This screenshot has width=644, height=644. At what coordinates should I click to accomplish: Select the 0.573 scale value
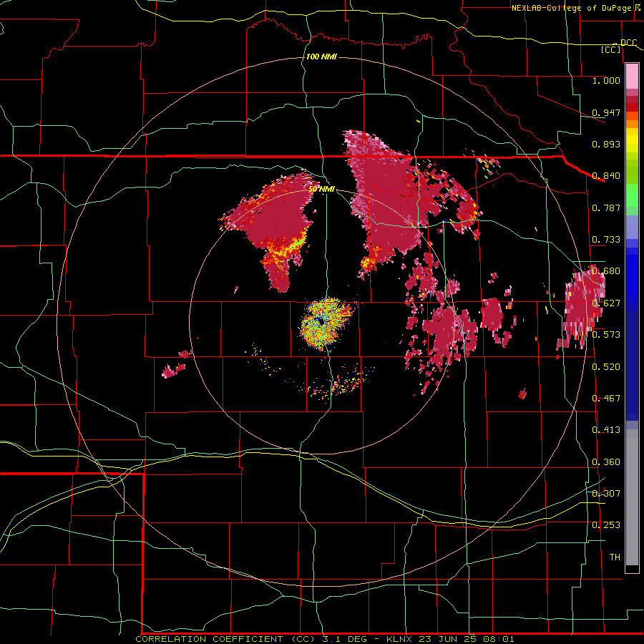pyautogui.click(x=606, y=335)
